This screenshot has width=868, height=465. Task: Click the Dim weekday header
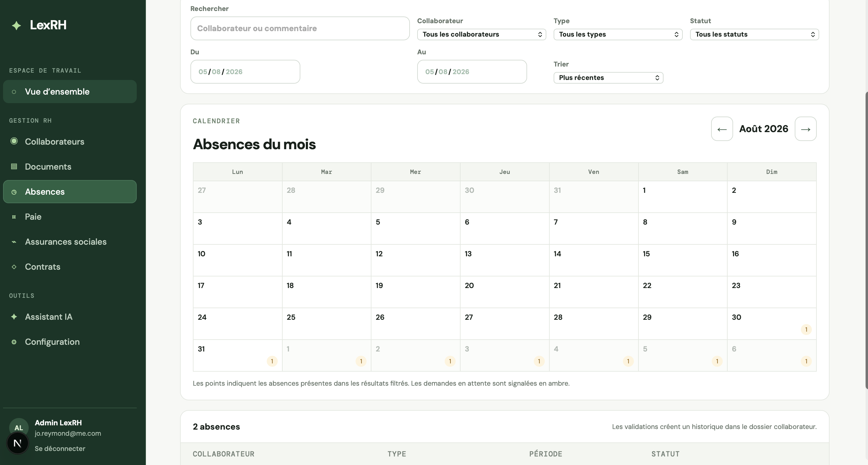click(772, 172)
